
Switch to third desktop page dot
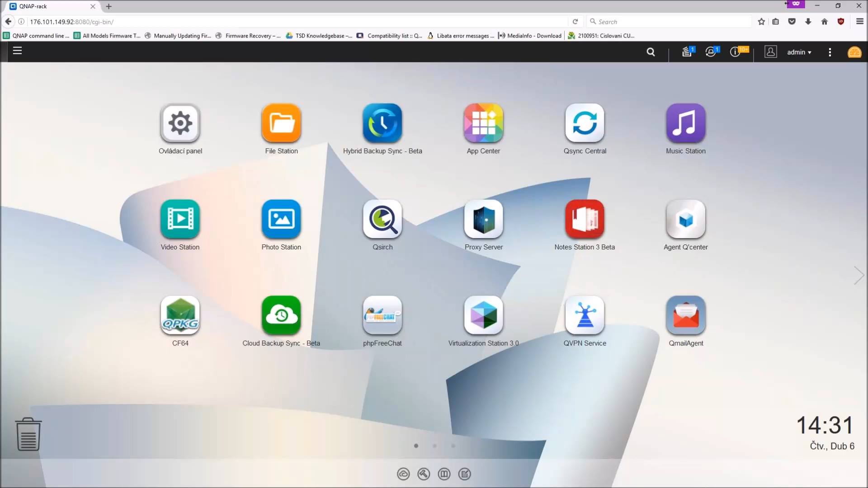[x=453, y=446]
